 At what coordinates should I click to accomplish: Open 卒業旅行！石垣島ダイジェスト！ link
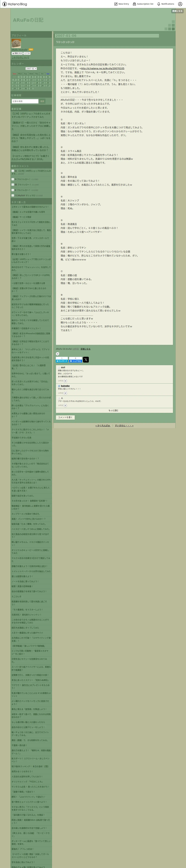(26, 328)
